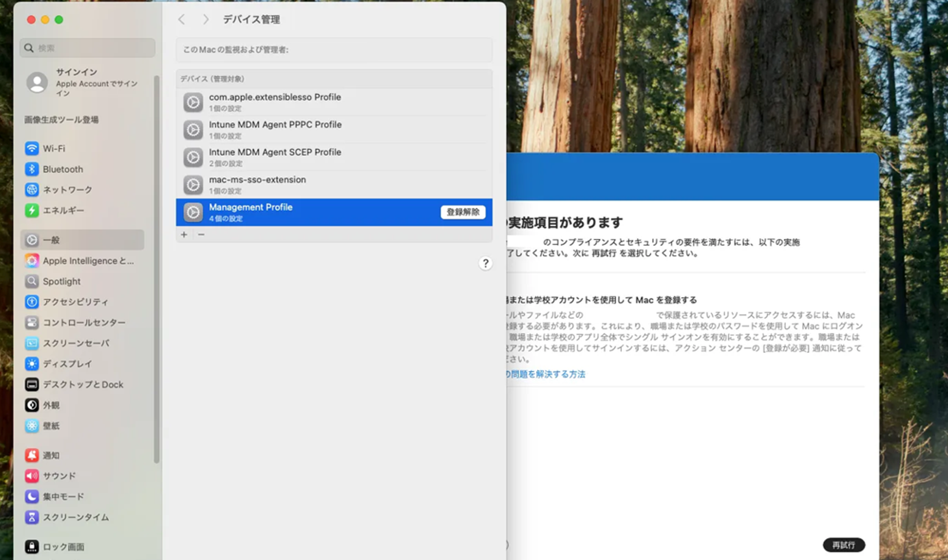Select the 一般 sidebar item
The width and height of the screenshot is (948, 560).
(x=82, y=240)
